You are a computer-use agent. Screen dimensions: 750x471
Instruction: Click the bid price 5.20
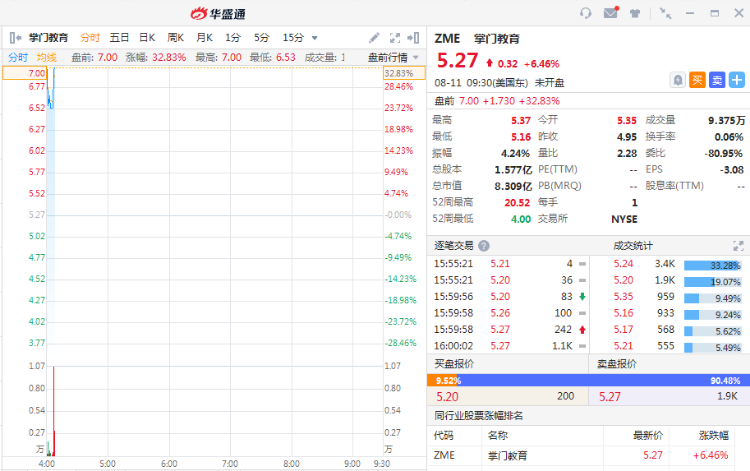pyautogui.click(x=447, y=396)
